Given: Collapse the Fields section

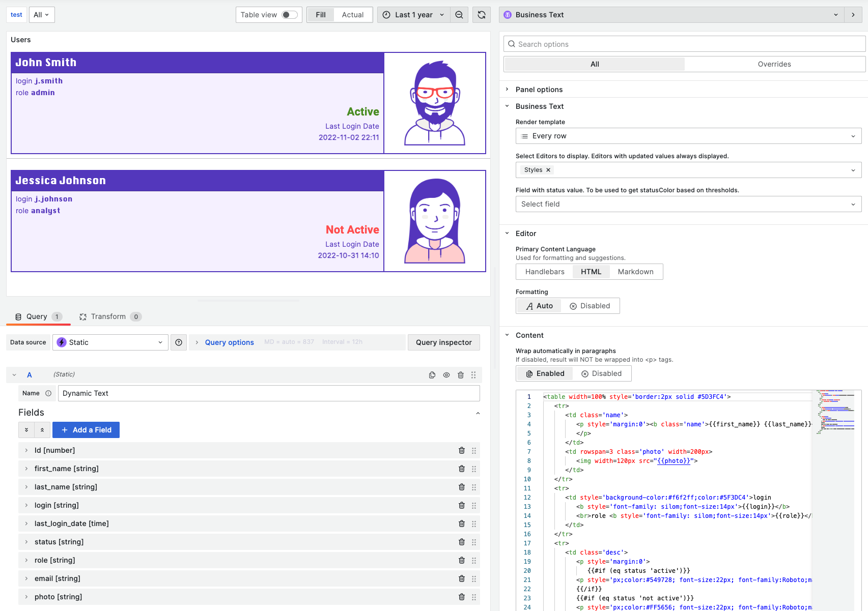Looking at the screenshot, I should coord(478,413).
